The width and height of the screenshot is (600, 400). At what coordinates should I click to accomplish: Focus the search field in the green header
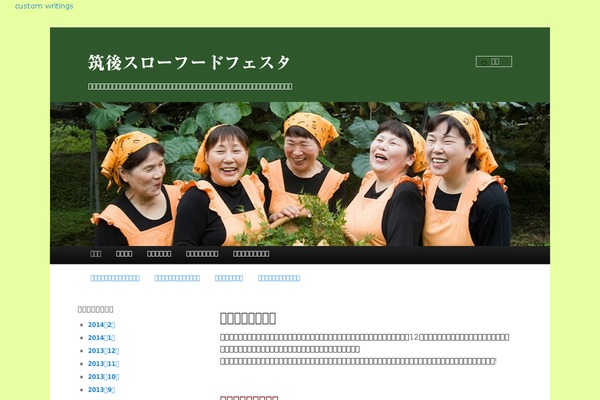[494, 62]
